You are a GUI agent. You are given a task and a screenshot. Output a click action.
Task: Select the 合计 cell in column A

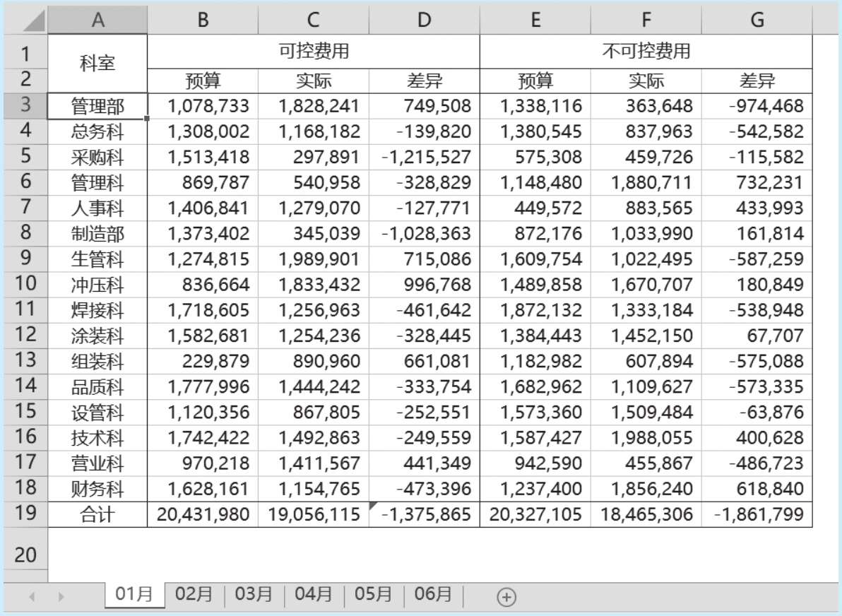coord(97,514)
